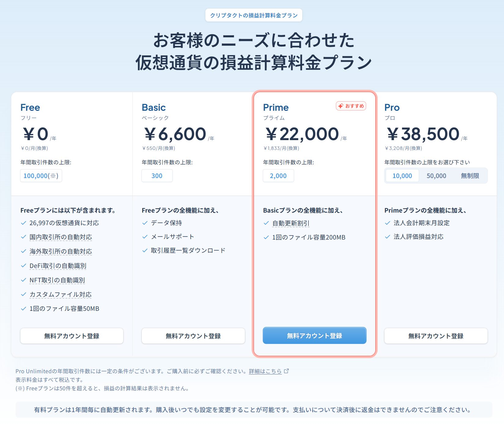Click the external link icon next to 詳細はこちら
The image size is (504, 424).
(286, 371)
